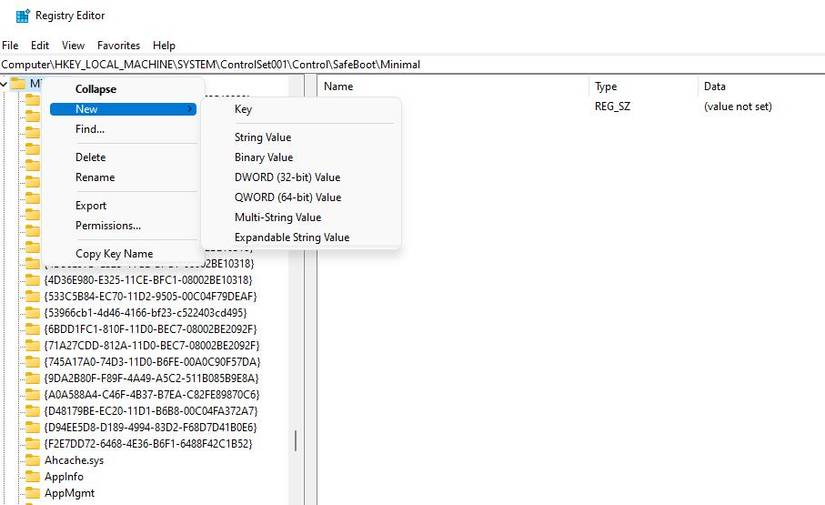Choose Rename from the context menu
The height and width of the screenshot is (505, 825).
tap(95, 177)
